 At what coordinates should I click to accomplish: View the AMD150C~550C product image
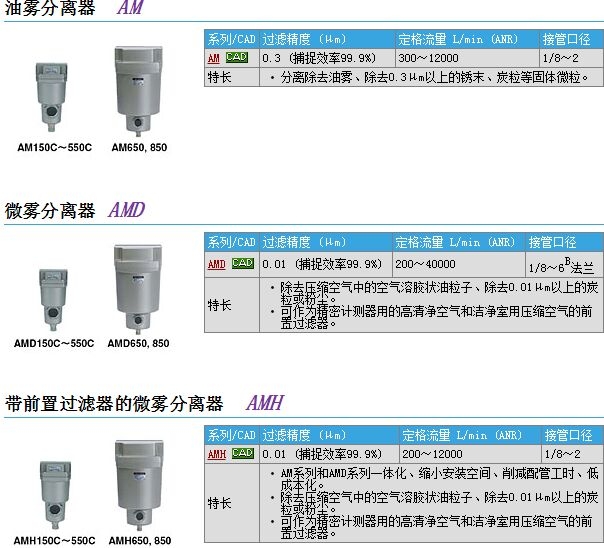[51, 299]
